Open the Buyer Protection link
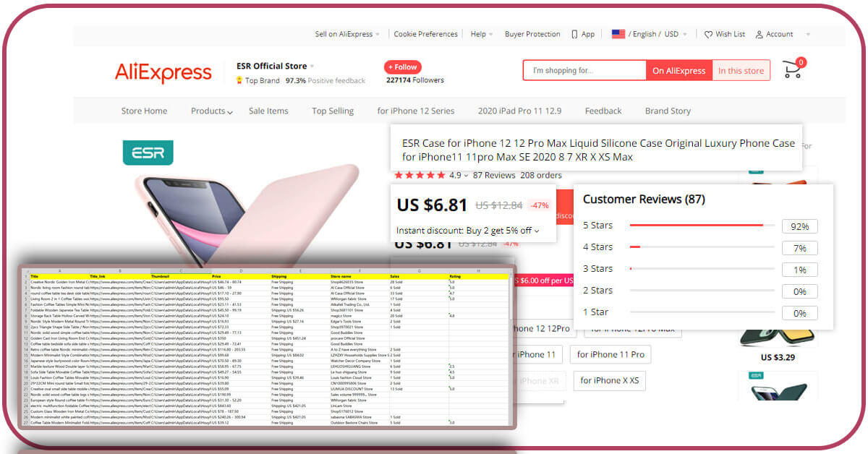The width and height of the screenshot is (868, 454). [x=532, y=34]
